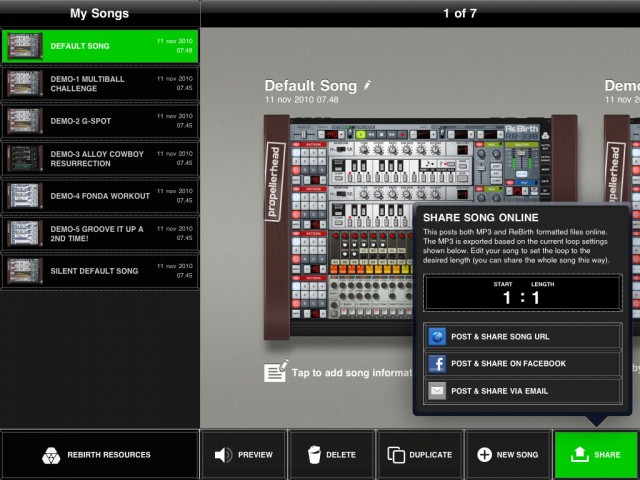
Task: Click the globe icon for song URL
Action: tap(437, 336)
